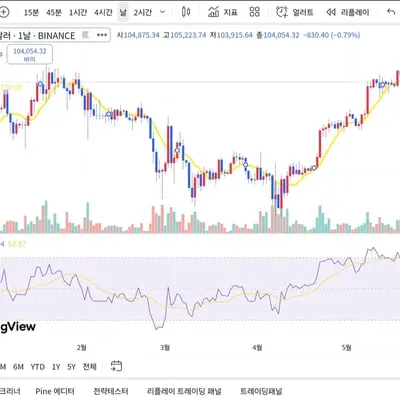
Task: Click the 4월 date label on time axis
Action: click(257, 348)
